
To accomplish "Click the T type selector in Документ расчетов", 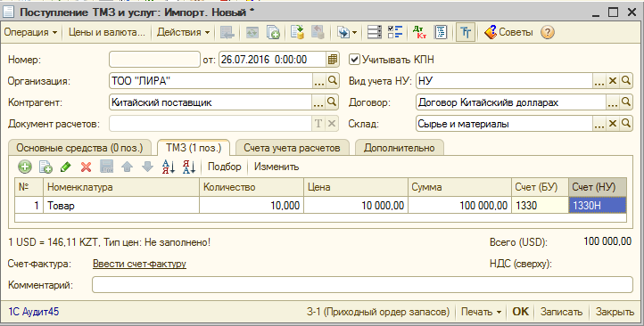I will [x=318, y=124].
